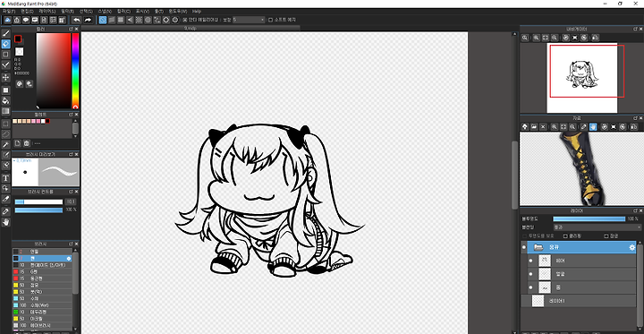Toggle visibility of third layer inside folder
The height and width of the screenshot is (334, 644).
tap(530, 287)
